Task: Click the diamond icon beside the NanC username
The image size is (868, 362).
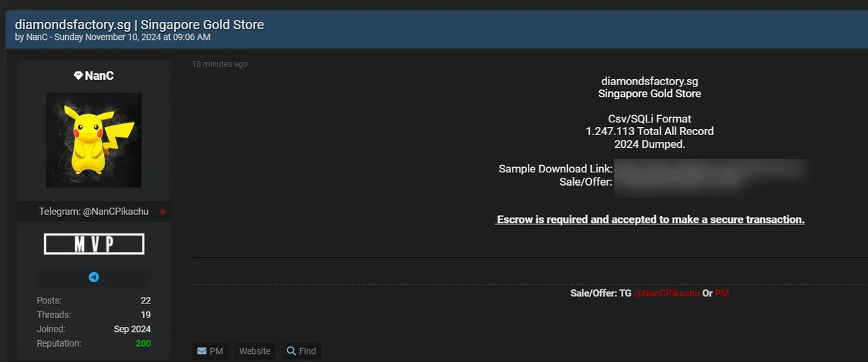Action: [x=78, y=76]
